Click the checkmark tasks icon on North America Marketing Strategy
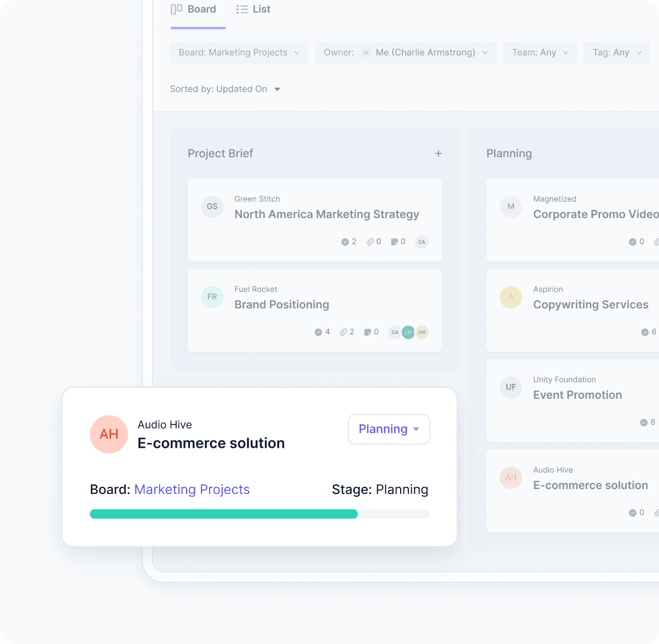The image size is (659, 644). [344, 242]
